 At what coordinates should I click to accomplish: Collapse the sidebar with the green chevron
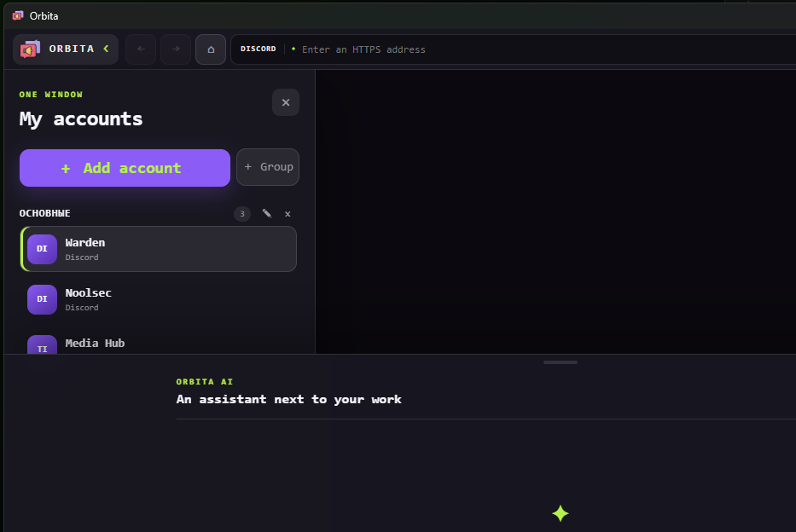[x=106, y=49]
